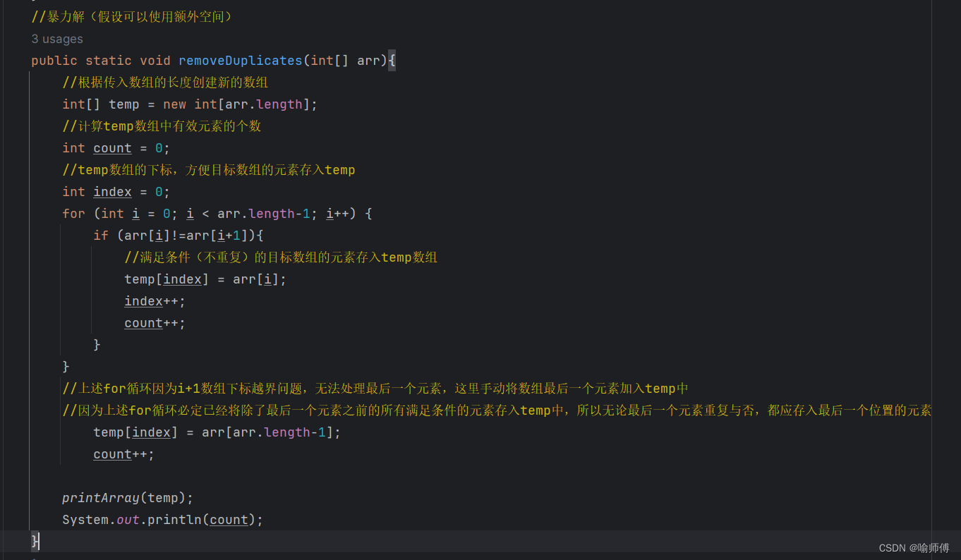This screenshot has height=560, width=961.
Task: Open the "3 usages" inlay hint
Action: pyautogui.click(x=57, y=39)
